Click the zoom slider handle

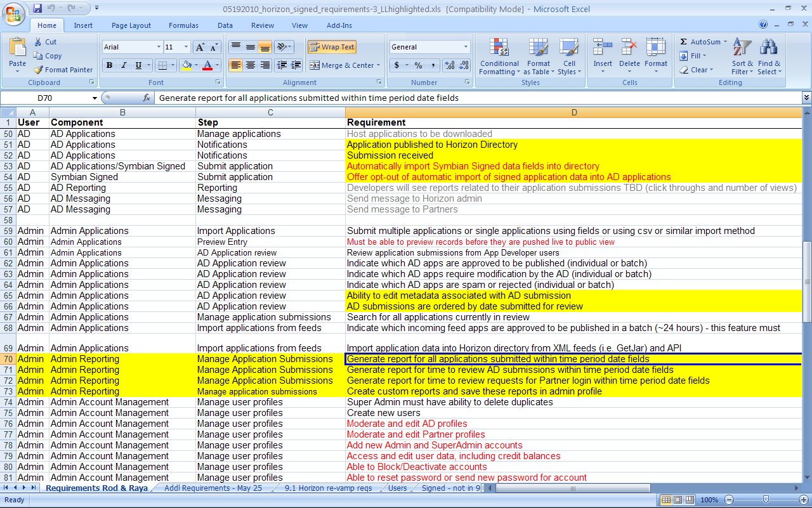click(x=766, y=500)
